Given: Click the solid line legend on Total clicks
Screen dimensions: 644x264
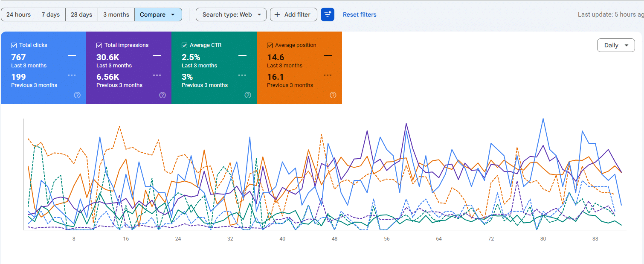Looking at the screenshot, I should click(x=72, y=55).
